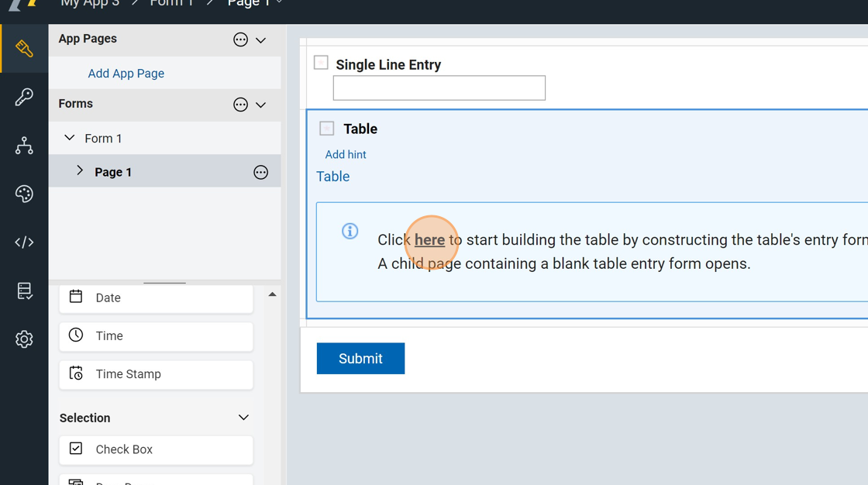868x485 pixels.
Task: Open the form builder hammer-pencil icon
Action: click(x=24, y=49)
